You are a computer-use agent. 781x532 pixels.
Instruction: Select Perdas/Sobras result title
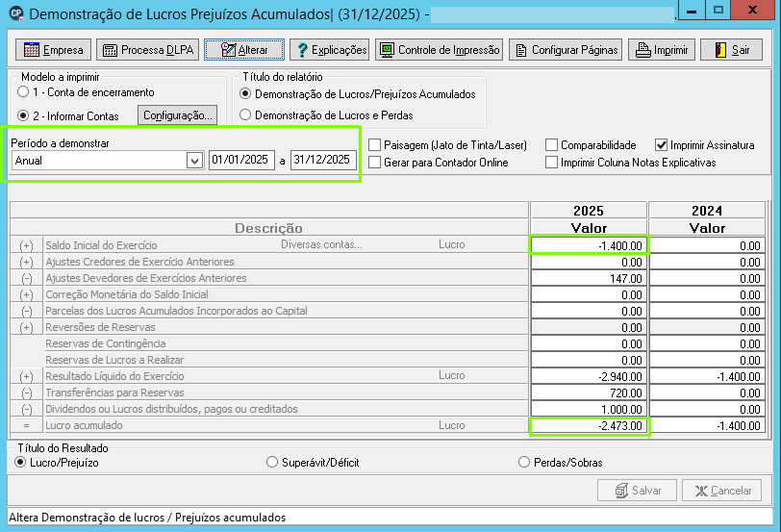click(524, 463)
